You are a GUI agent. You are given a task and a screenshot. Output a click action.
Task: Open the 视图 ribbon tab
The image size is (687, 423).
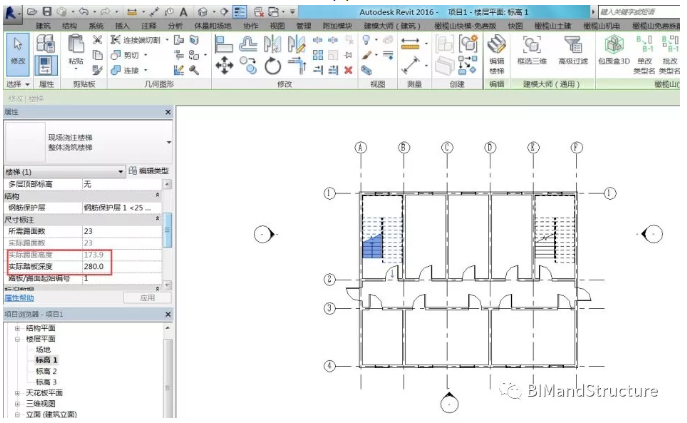coord(277,26)
